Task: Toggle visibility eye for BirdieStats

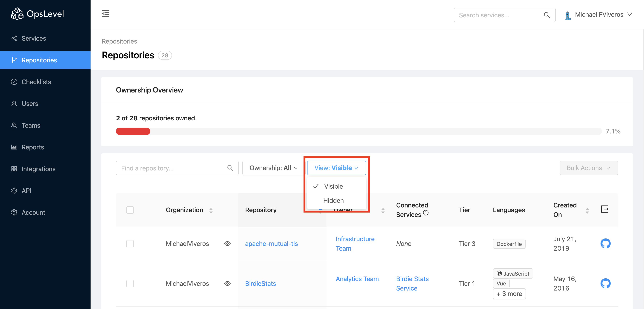Action: pos(227,283)
